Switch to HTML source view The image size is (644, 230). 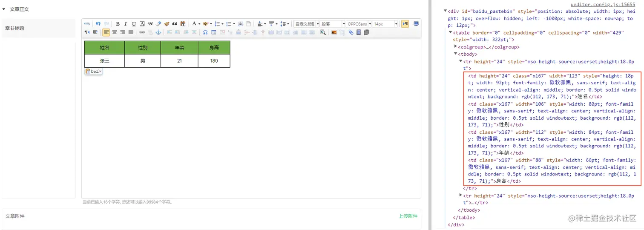(87, 24)
